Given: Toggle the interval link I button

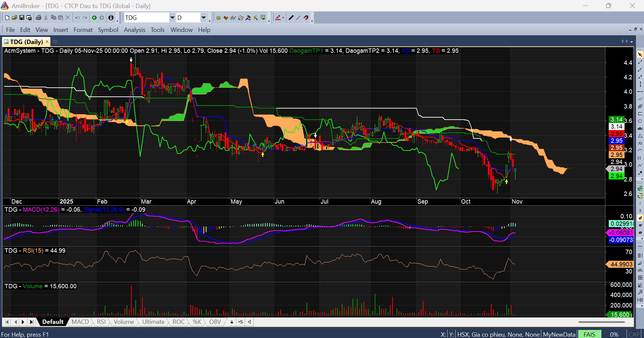Looking at the screenshot, I should 249,322.
